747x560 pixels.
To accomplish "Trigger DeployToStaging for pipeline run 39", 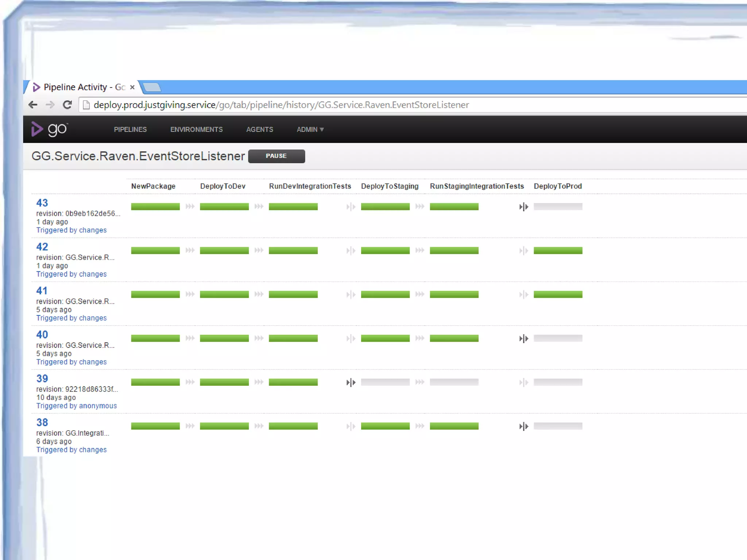I will coord(351,382).
